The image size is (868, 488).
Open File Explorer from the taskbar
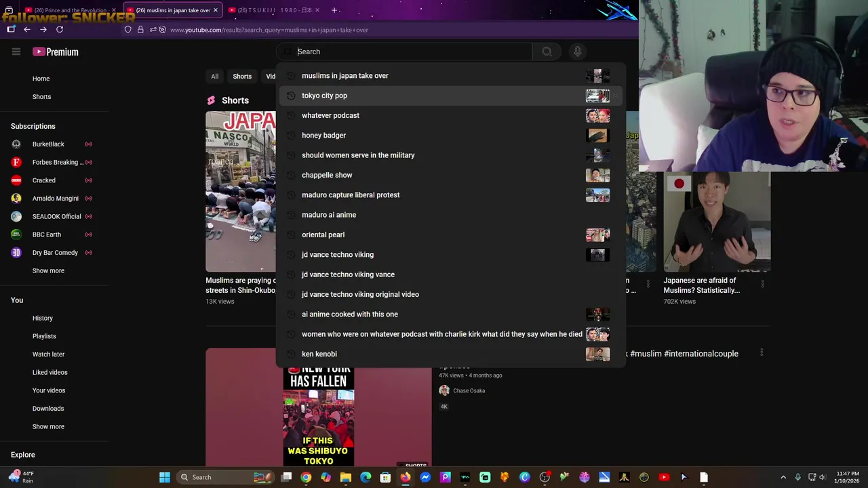346,477
